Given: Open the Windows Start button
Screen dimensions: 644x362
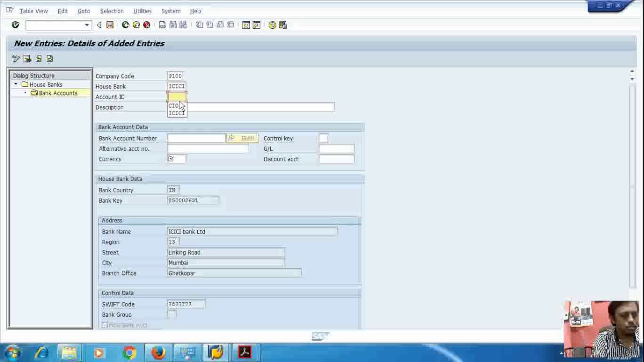Looking at the screenshot, I should coord(12,353).
